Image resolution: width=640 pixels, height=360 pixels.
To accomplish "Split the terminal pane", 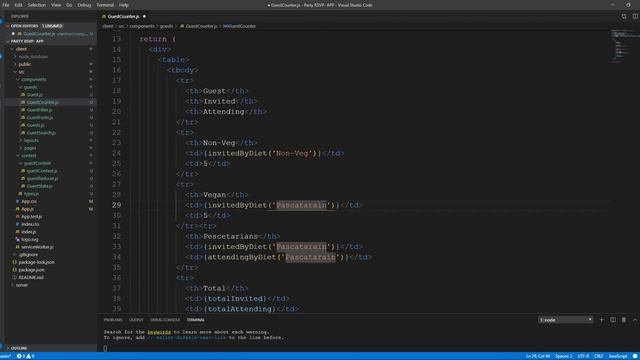I will click(x=613, y=320).
